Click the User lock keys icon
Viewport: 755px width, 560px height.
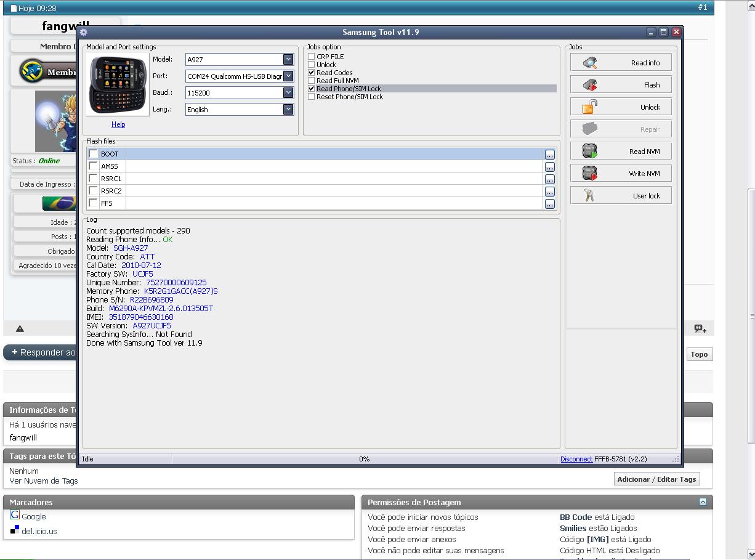[589, 196]
